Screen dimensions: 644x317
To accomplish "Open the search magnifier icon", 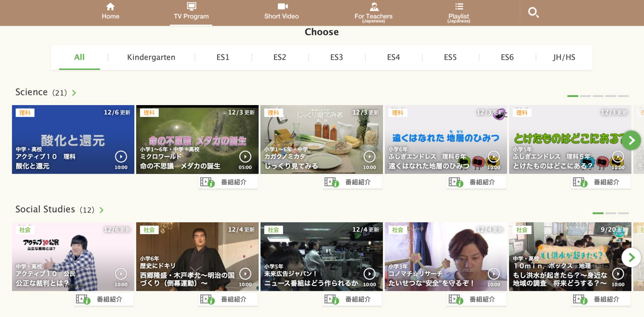I will click(x=533, y=13).
